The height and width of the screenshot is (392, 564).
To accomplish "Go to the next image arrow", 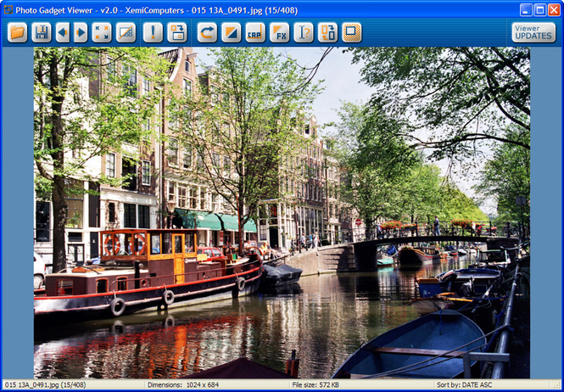I will [81, 32].
